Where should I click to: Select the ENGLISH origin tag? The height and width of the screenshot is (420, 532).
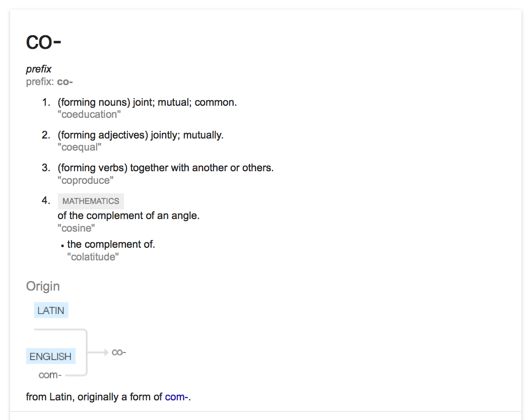coord(50,356)
